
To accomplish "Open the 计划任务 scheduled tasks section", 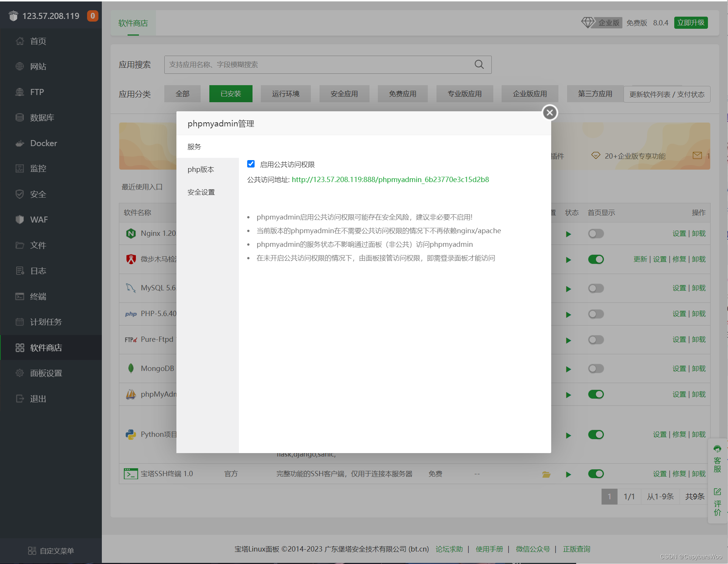I will [45, 322].
